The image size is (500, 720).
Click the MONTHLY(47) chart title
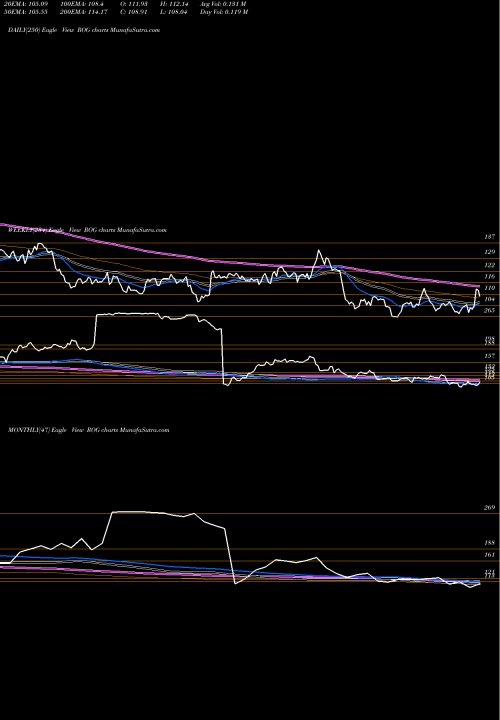[89, 430]
